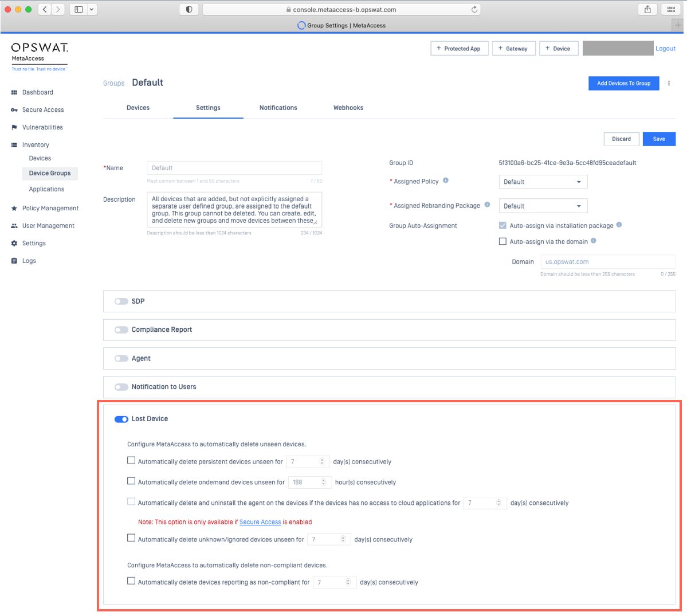Click info icon beside Auto-assign via installation package
The image size is (687, 616).
[619, 225]
